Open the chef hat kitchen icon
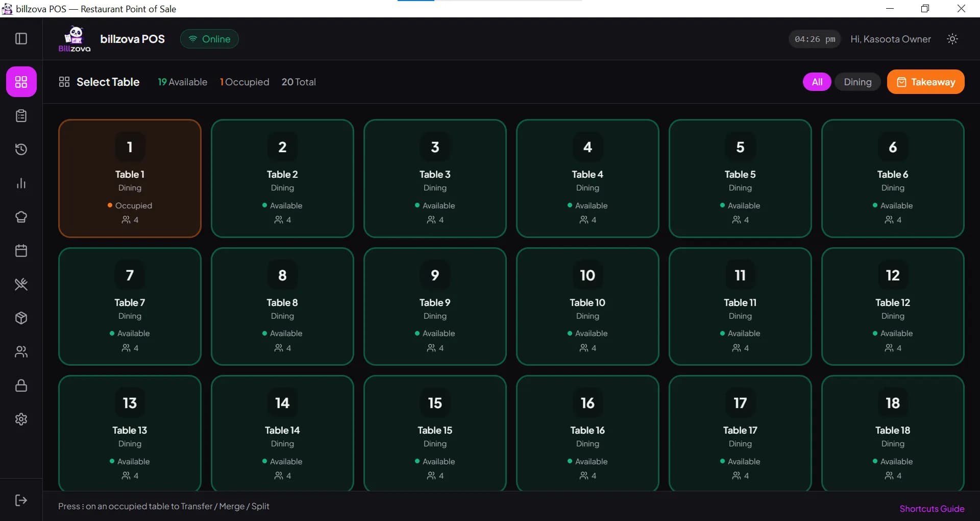Image resolution: width=980 pixels, height=521 pixels. (21, 217)
